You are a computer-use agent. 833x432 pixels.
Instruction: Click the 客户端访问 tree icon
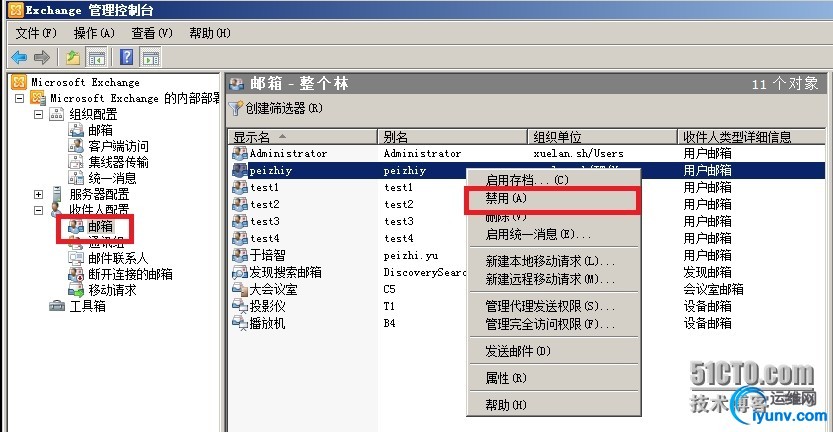76,146
